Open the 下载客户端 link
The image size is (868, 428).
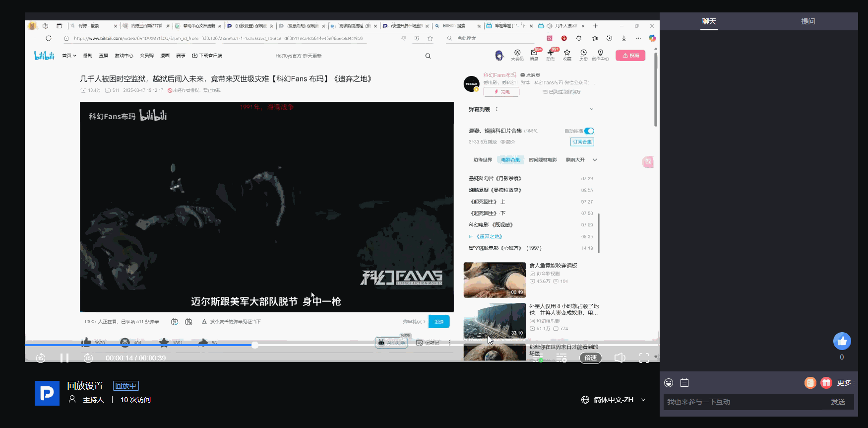pos(207,56)
